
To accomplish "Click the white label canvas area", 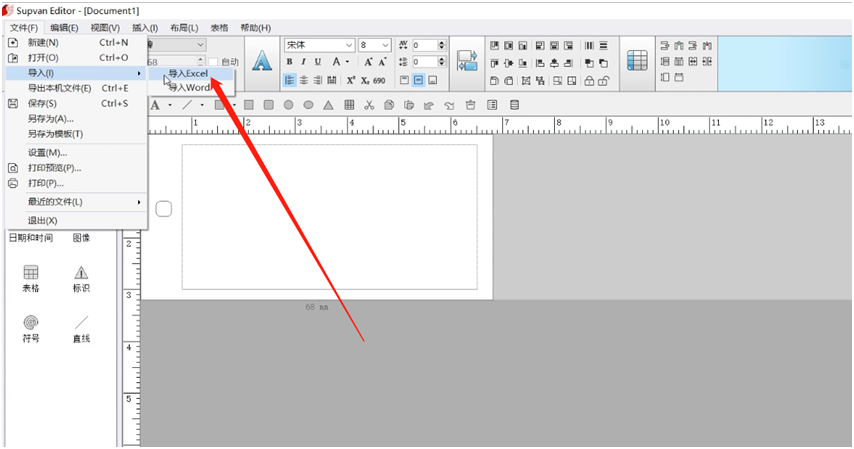I will click(330, 216).
